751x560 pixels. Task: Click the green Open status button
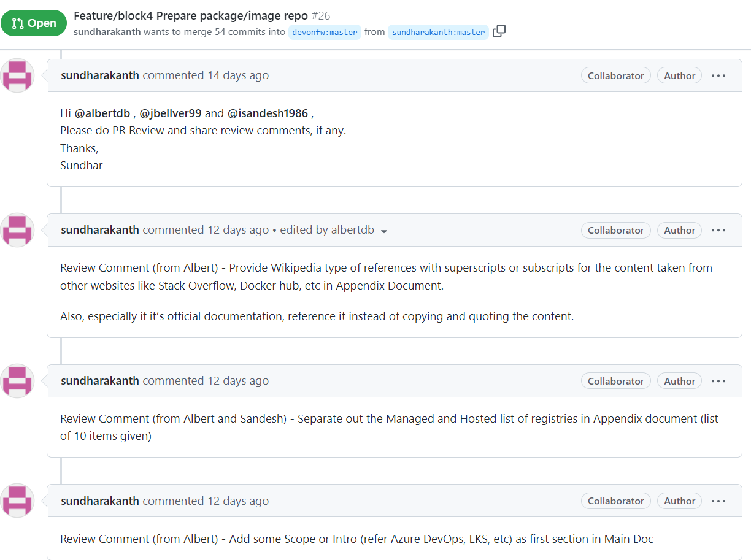tap(34, 23)
